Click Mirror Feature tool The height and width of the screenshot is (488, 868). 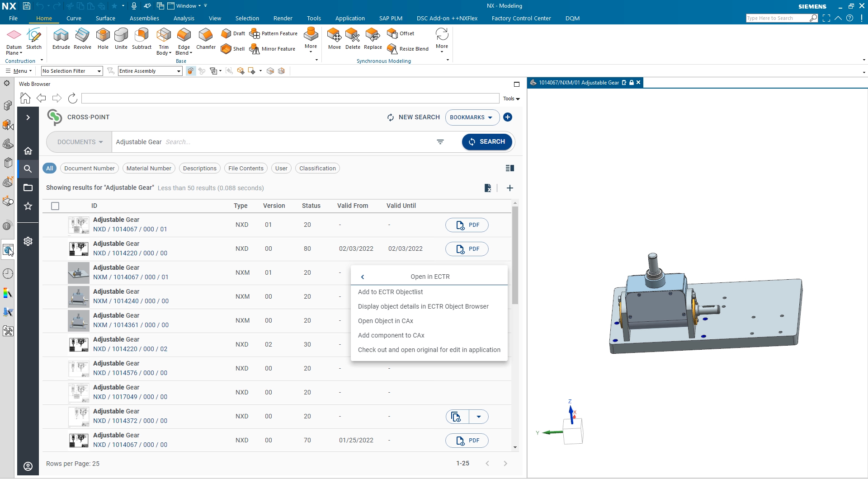point(273,49)
